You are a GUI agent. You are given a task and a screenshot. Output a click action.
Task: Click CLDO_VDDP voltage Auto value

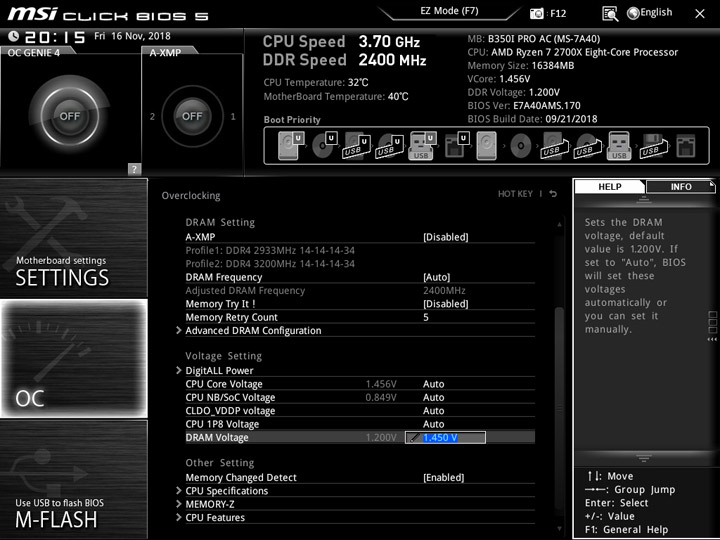[x=433, y=411]
